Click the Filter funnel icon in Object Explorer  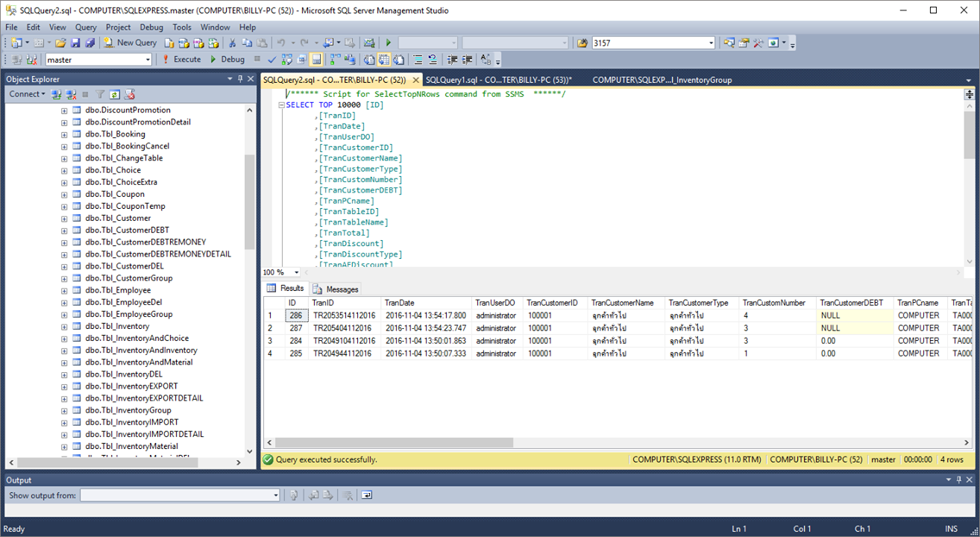(x=101, y=95)
